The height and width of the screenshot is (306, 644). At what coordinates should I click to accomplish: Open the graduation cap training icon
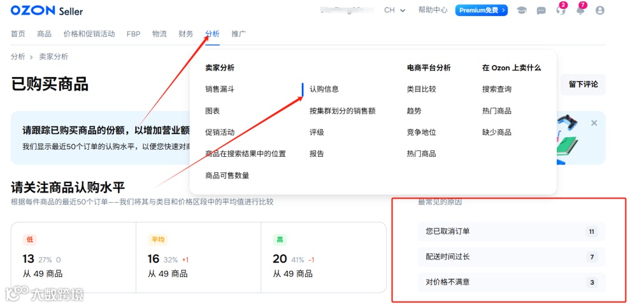pyautogui.click(x=522, y=11)
